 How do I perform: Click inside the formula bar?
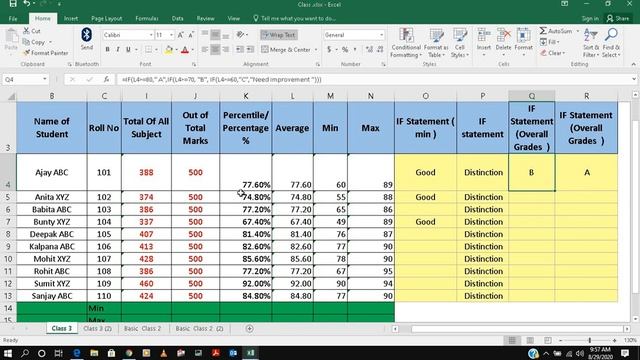[x=373, y=80]
